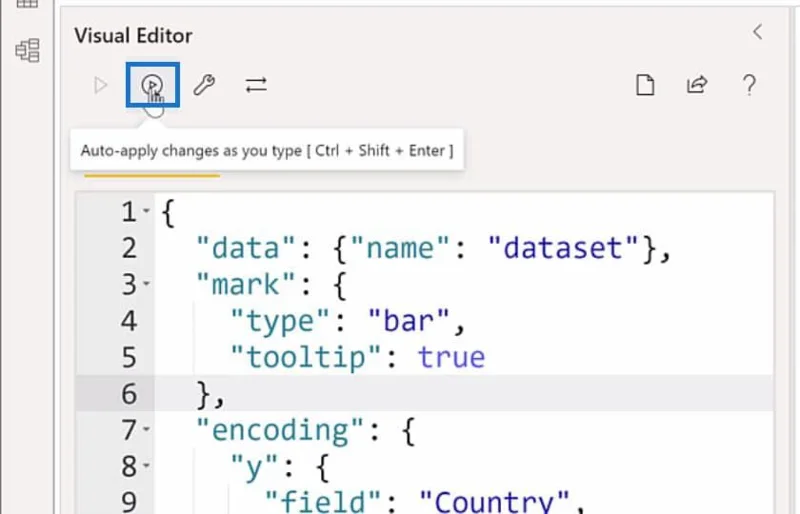Open the model view sidebar icon
This screenshot has width=800, height=514.
pyautogui.click(x=28, y=50)
